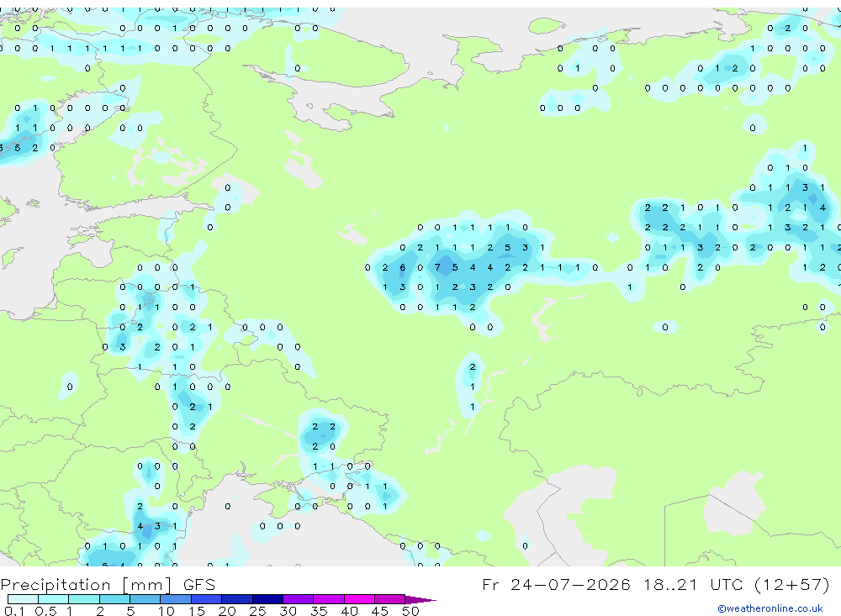Click the '7' precipitation value on map
This screenshot has height=616, width=841.
click(437, 267)
